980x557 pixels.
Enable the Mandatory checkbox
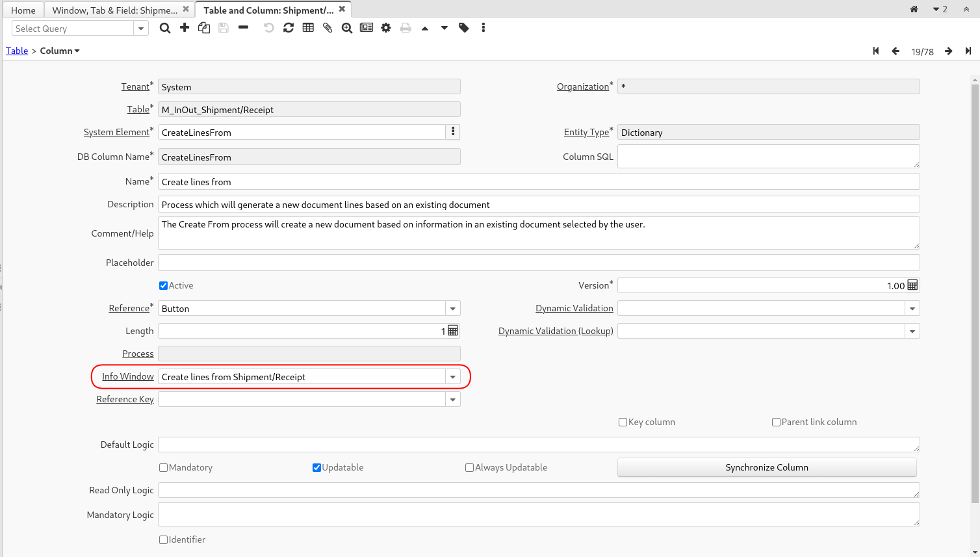(x=164, y=467)
